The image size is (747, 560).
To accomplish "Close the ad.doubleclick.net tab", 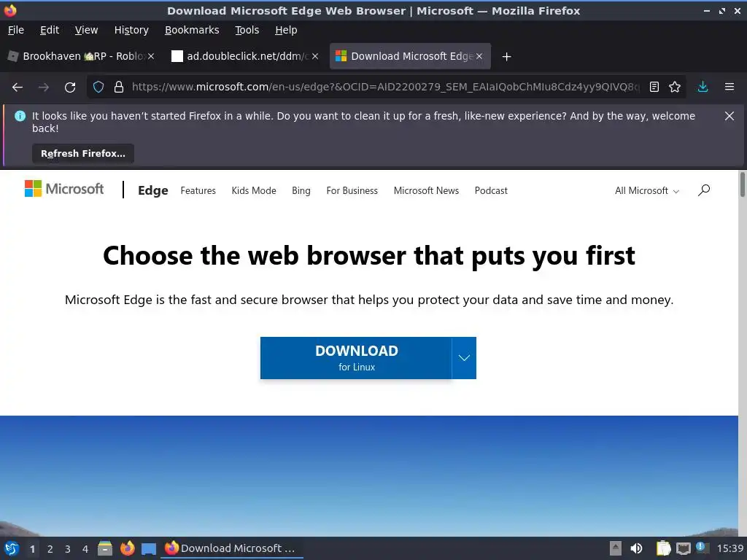I will (x=315, y=56).
